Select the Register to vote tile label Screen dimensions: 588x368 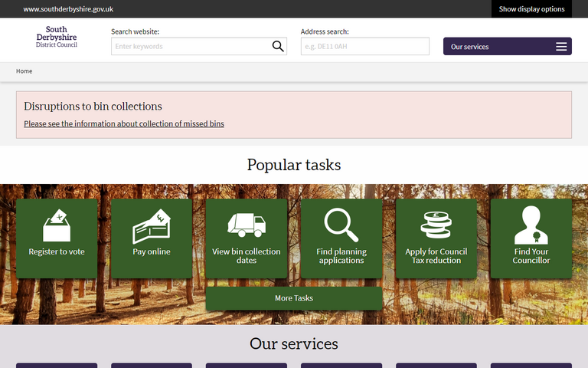(x=57, y=251)
